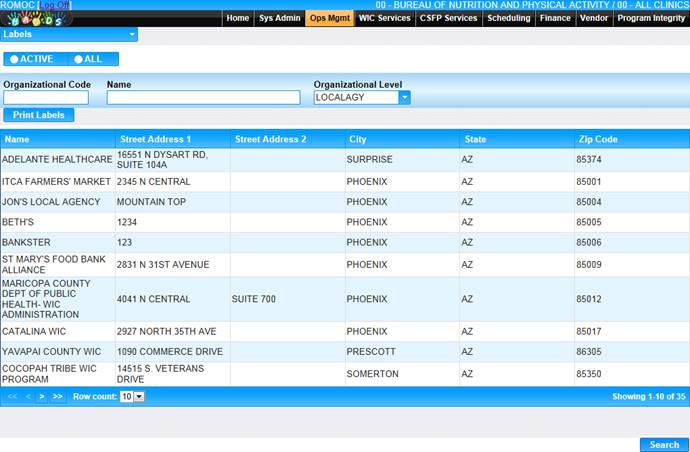This screenshot has width=690, height=452.
Task: Go to the previous results page
Action: (27, 397)
